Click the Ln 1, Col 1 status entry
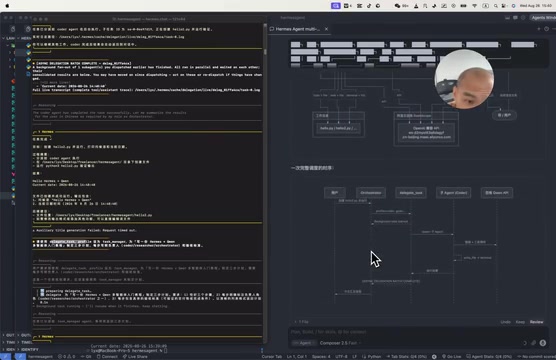 tap(297, 356)
